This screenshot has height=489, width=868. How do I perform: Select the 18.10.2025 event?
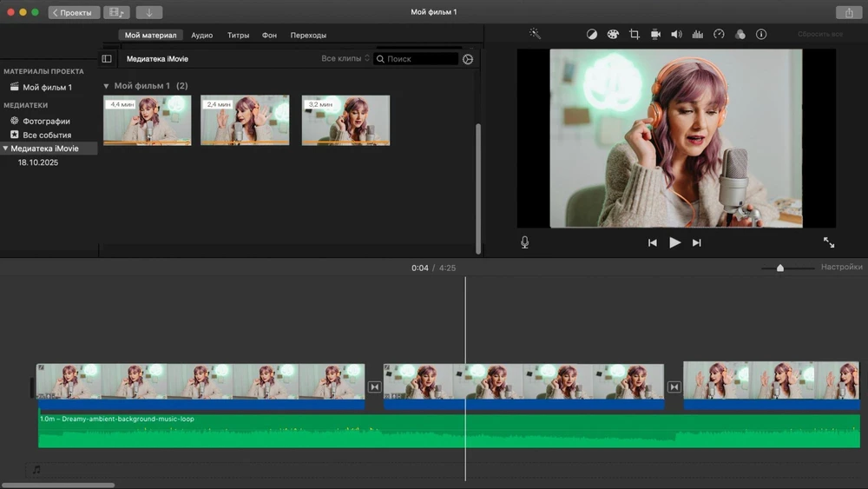pyautogui.click(x=37, y=162)
